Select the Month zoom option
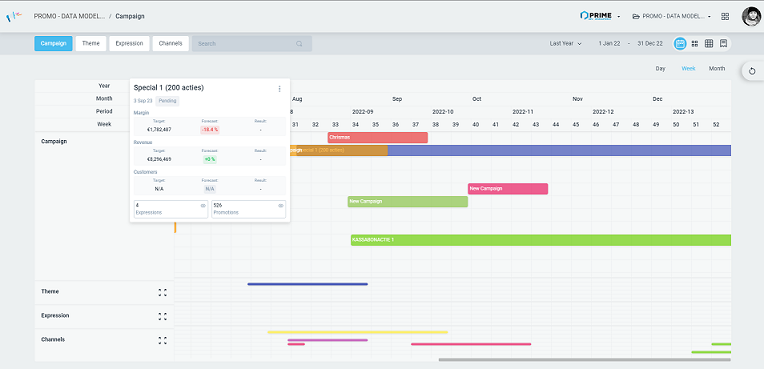Image resolution: width=764 pixels, height=369 pixels. 717,69
